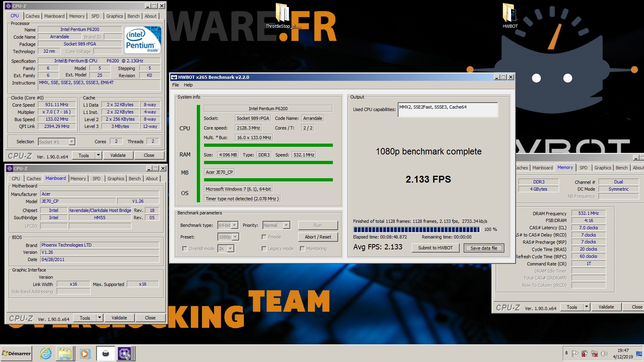Click the Microsoft Windows 7 OS field
The width and height of the screenshot is (644, 362).
[x=238, y=189]
